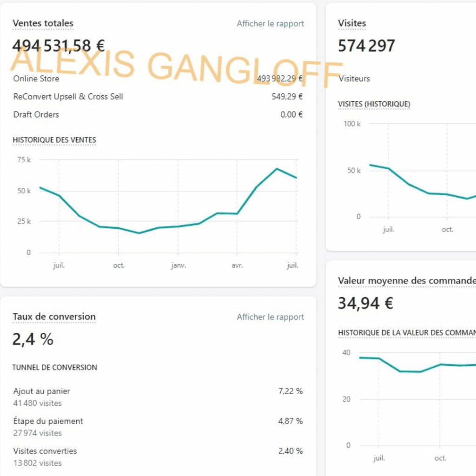
Task: Click the 'TUNNEL DE CONVERSION' heading
Action: pos(55,368)
